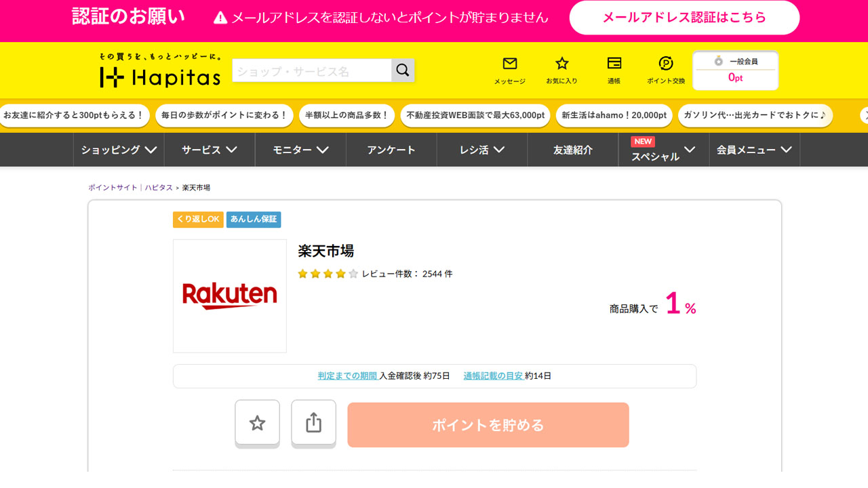Click the share icon below the offer

(313, 423)
